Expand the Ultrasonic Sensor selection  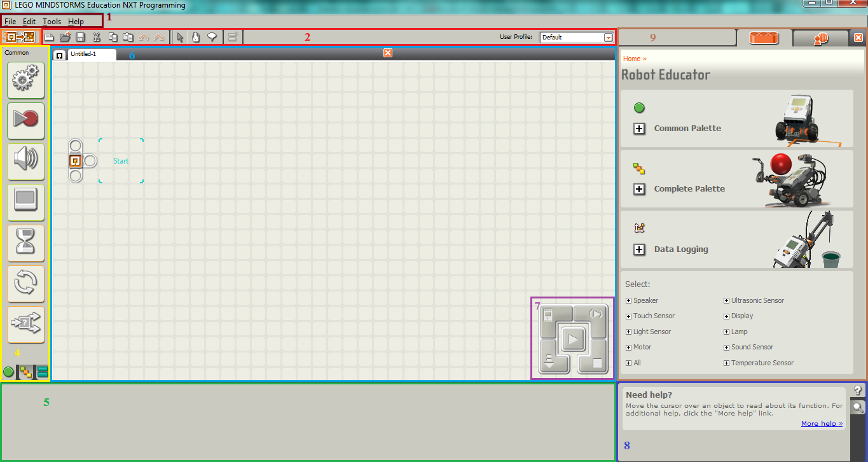727,301
